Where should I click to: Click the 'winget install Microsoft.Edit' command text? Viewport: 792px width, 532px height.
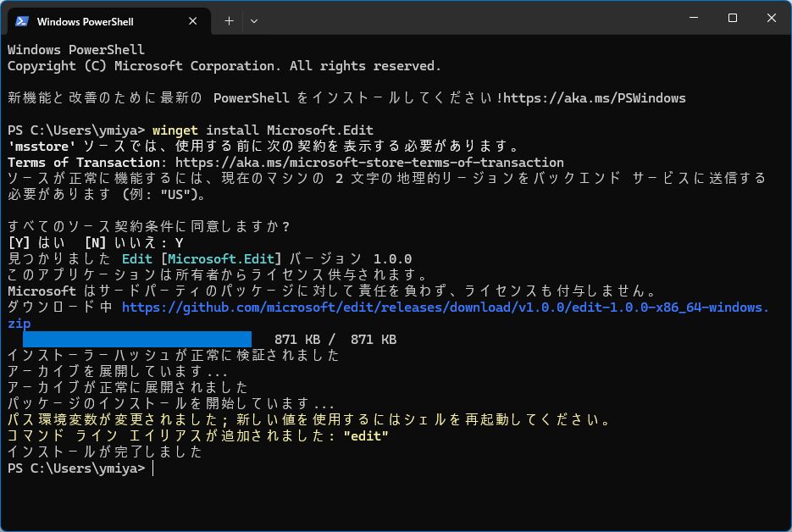[263, 130]
